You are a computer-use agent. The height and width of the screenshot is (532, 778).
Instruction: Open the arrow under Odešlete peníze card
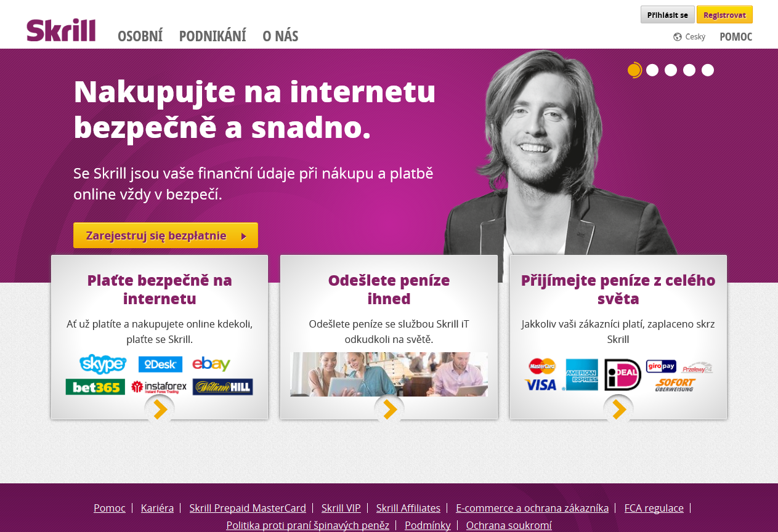pyautogui.click(x=389, y=409)
